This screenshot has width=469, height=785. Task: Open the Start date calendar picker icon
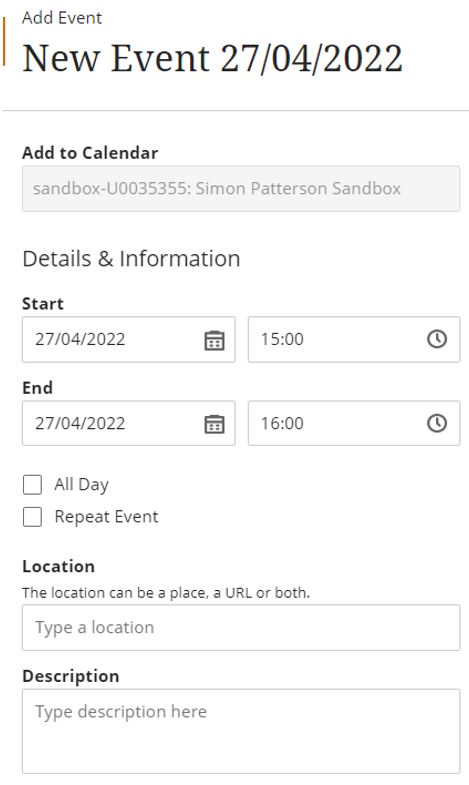click(214, 340)
